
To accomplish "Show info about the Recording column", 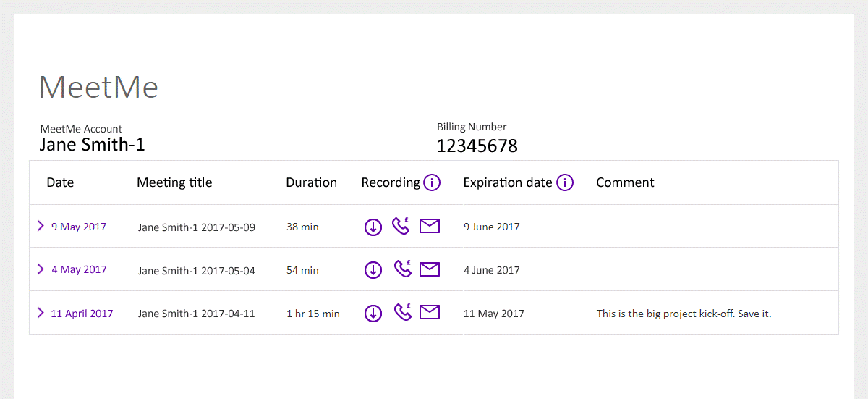I will [x=432, y=182].
